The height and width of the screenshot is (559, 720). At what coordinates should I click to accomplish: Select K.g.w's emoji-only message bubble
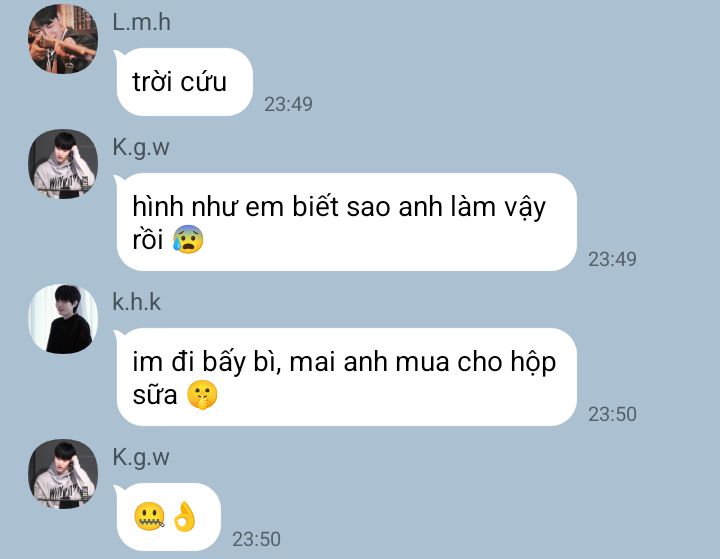click(x=168, y=517)
